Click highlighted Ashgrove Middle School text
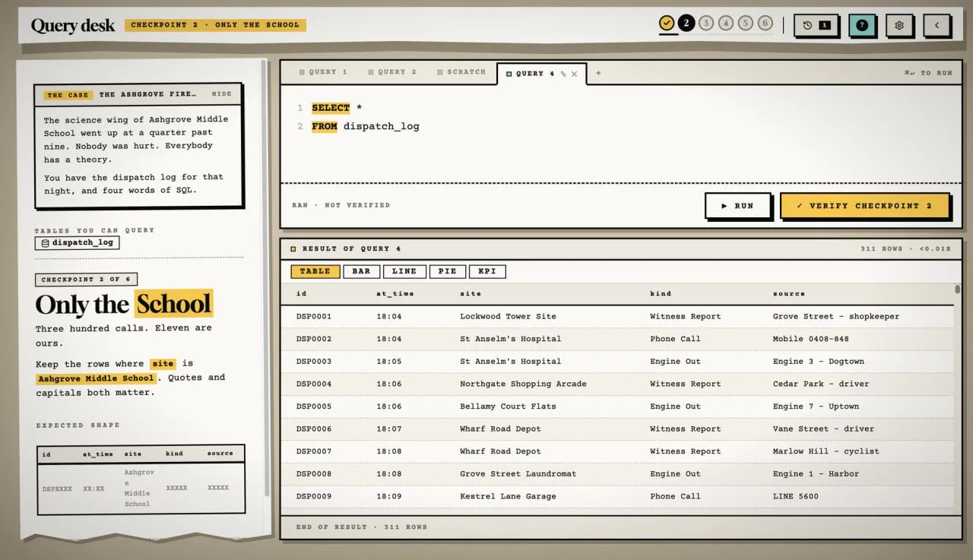Screen dimensions: 973x560 [x=96, y=378]
